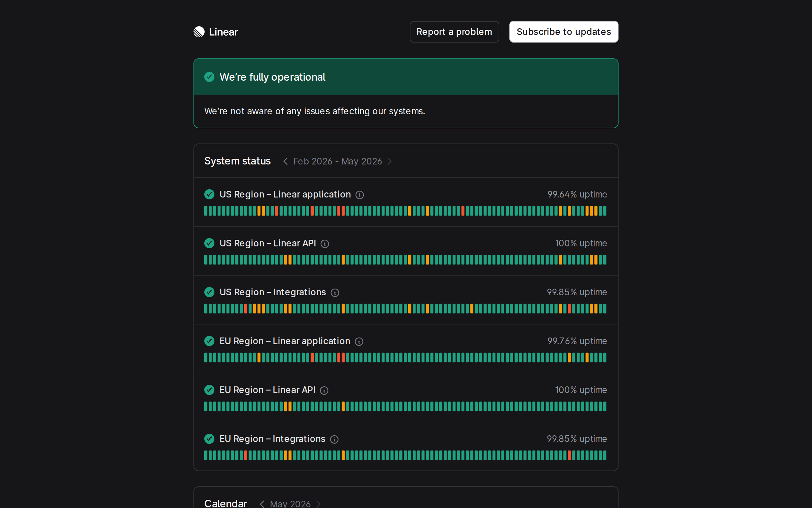Click '100% uptime' for EU Region Linear API

click(581, 390)
